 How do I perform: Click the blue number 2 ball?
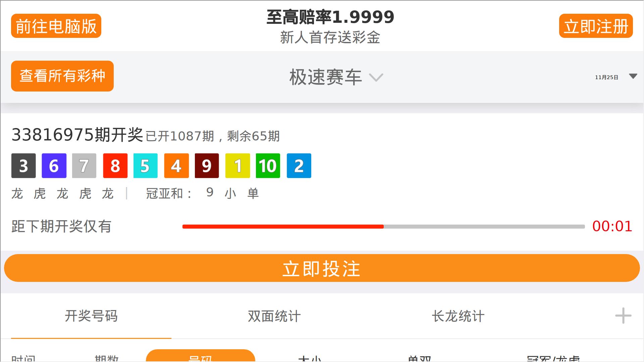pos(299,166)
